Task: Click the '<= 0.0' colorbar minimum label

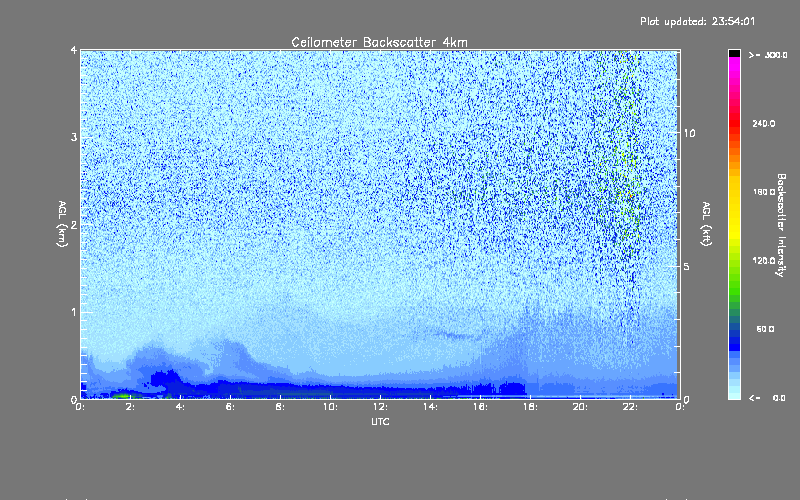Action: click(767, 397)
